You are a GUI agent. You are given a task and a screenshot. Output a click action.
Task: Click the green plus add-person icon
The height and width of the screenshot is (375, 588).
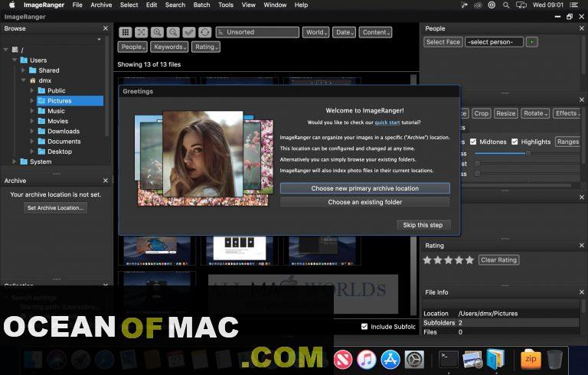(x=532, y=42)
